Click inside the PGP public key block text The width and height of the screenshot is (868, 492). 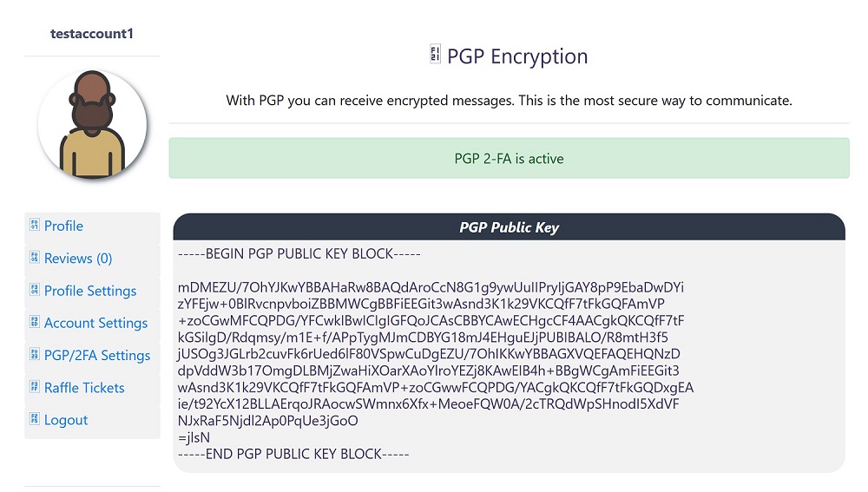(434, 354)
